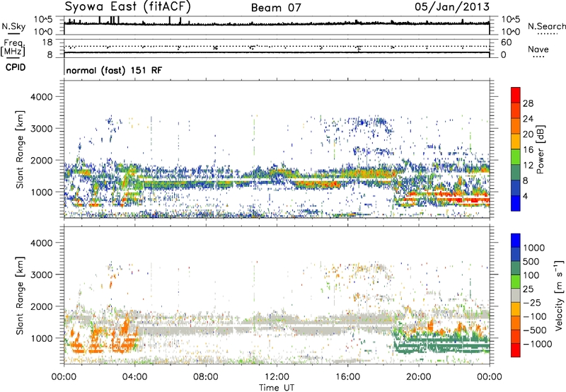The height and width of the screenshot is (392, 566).
Task: Click the 'CPID' row label
Action: click(x=16, y=67)
